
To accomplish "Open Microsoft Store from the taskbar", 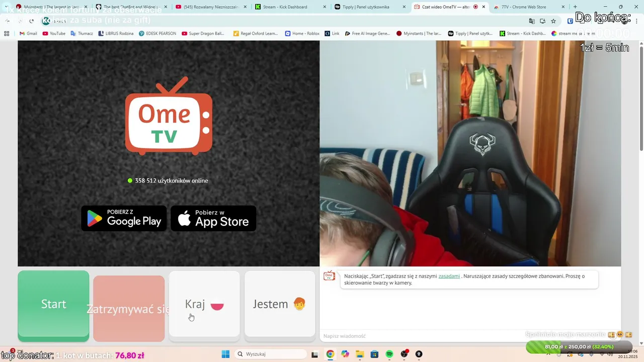I will point(374,354).
